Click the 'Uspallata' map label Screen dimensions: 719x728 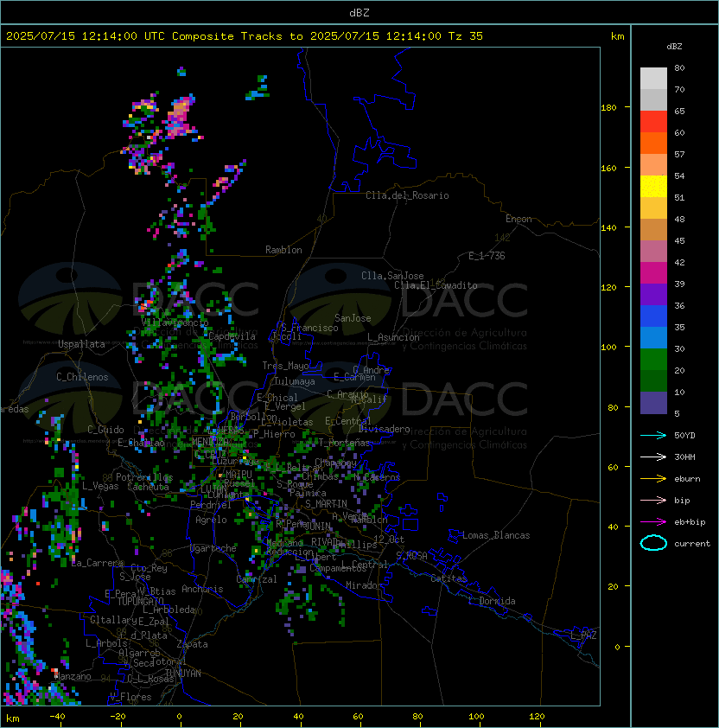click(81, 344)
